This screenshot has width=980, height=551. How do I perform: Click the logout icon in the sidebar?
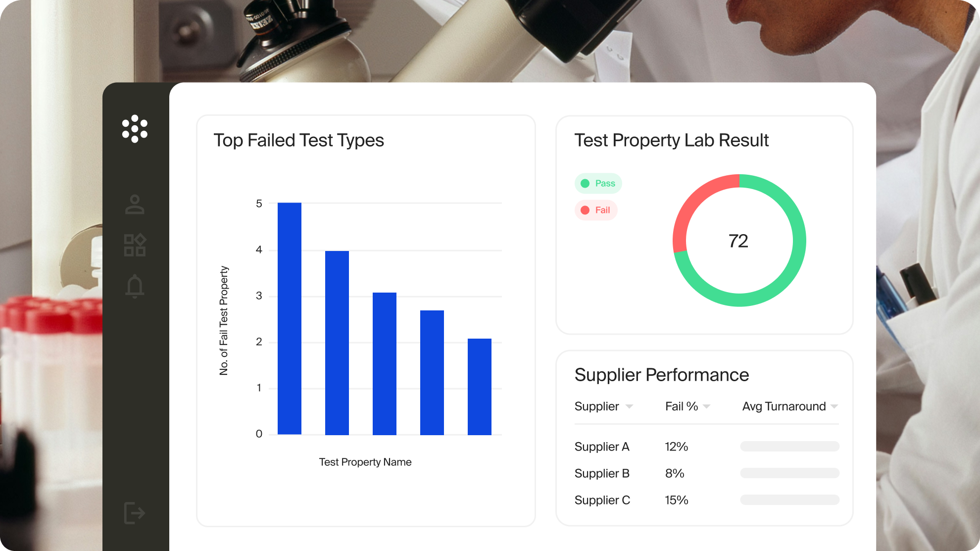135,512
